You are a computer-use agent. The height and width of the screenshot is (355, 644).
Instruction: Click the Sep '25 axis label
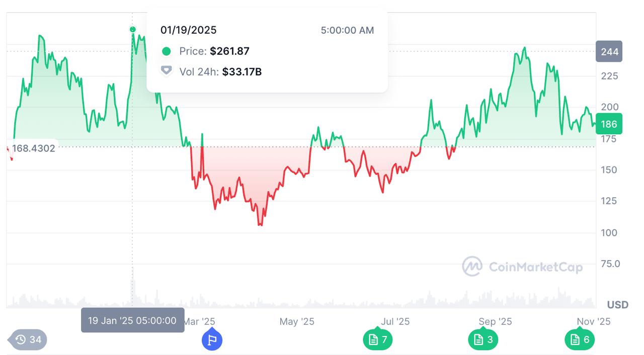[495, 321]
